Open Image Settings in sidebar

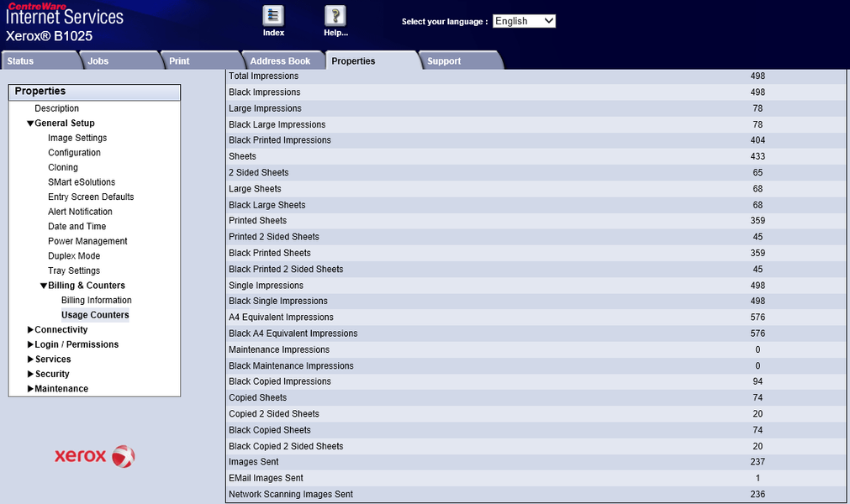77,138
